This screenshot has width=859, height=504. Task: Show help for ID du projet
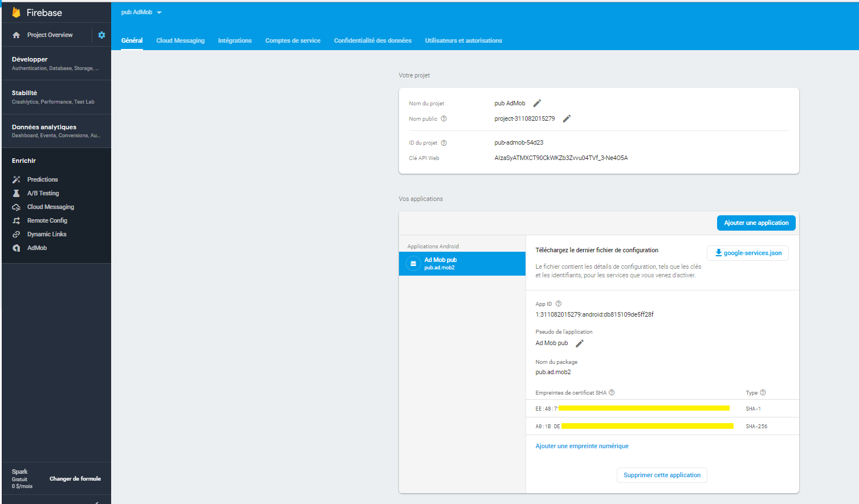click(444, 143)
